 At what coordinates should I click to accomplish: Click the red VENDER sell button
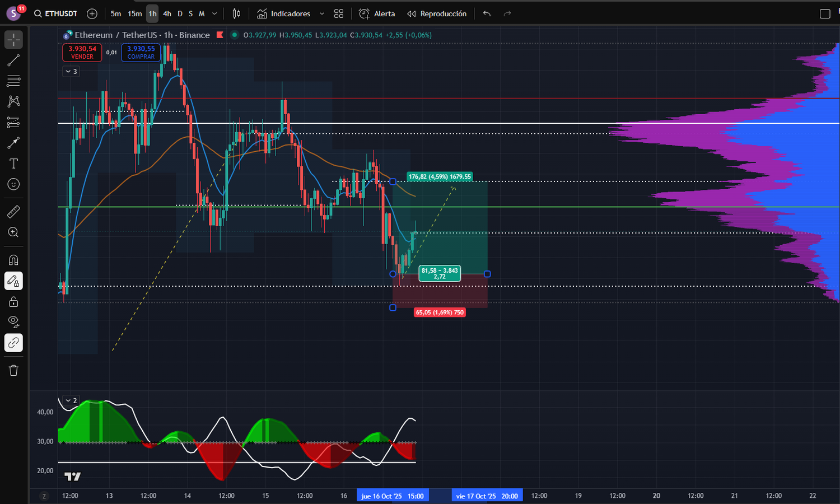coord(82,53)
